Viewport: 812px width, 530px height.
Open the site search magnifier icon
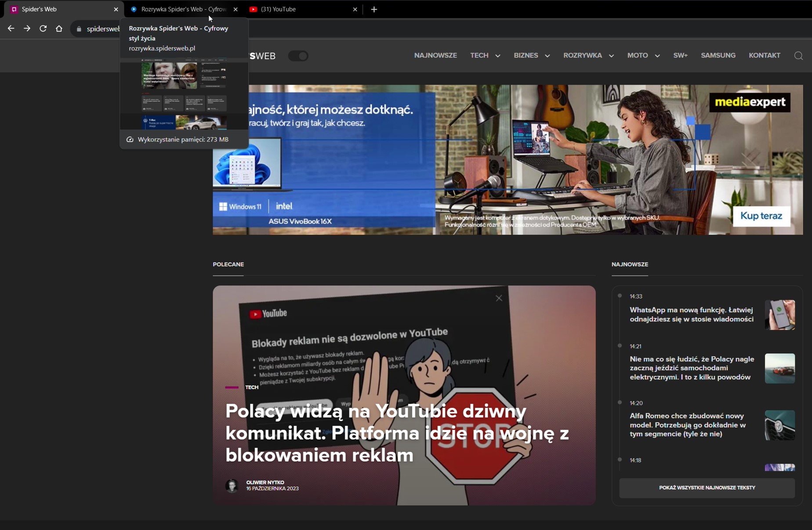[x=798, y=56]
